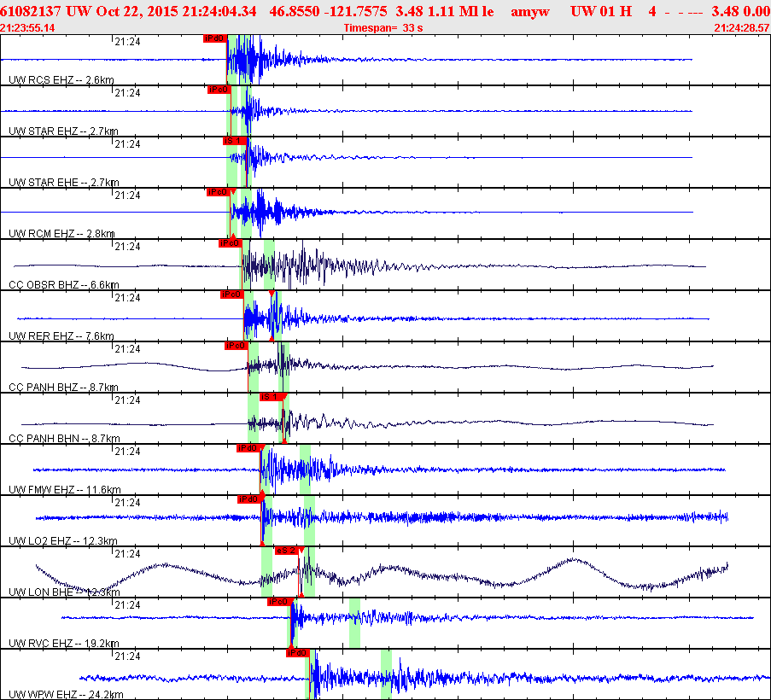Image resolution: width=771 pixels, height=700 pixels.
Task: Select the iPd0 pick flag on WPW EHZ
Action: click(297, 653)
